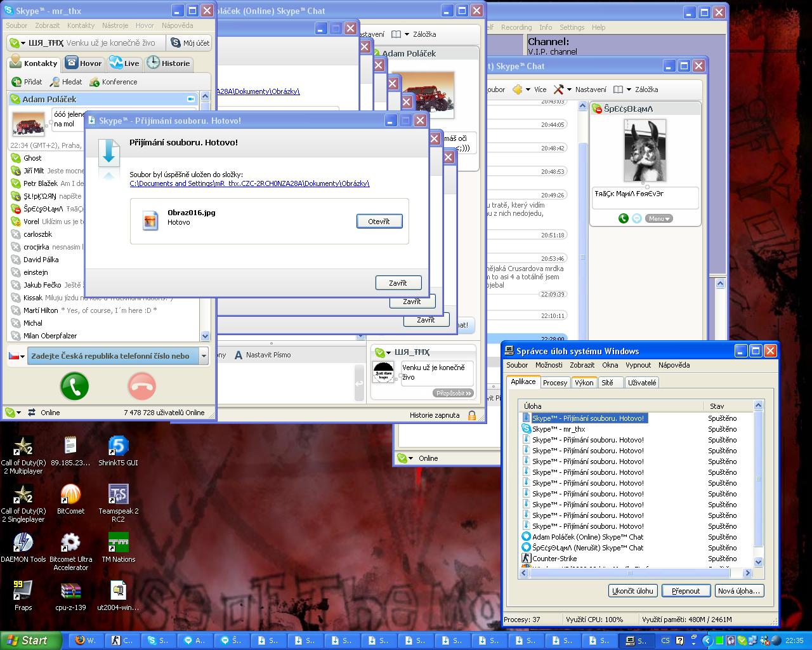Open the status dropdown in Skype status bar

point(13,413)
